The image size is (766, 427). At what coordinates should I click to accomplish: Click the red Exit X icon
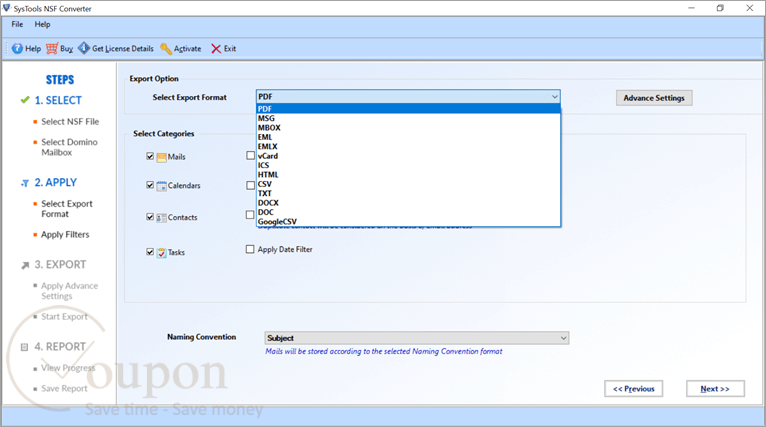216,48
